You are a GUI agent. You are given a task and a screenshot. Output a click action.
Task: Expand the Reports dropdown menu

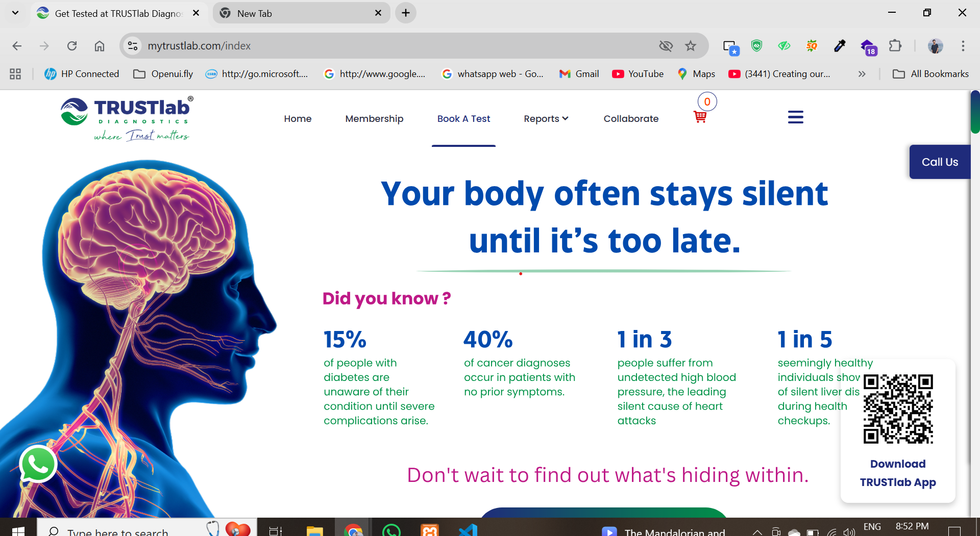pos(546,119)
